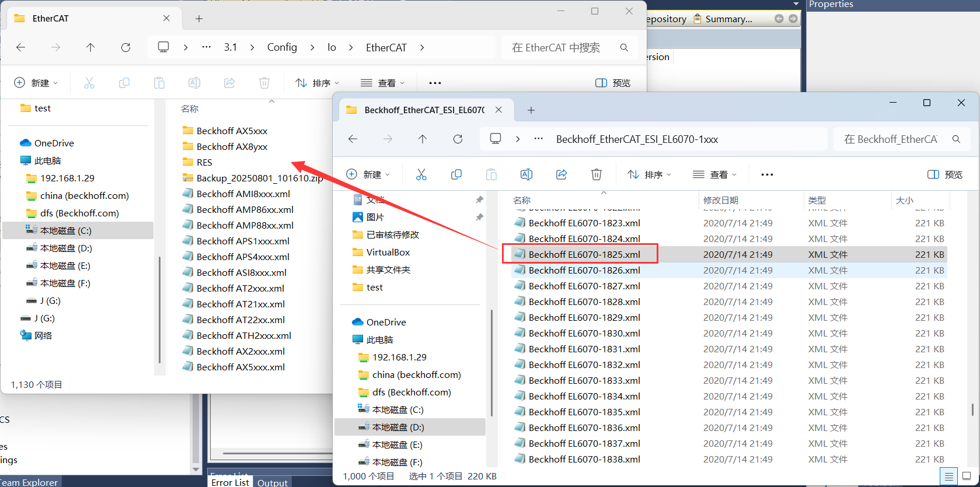The image size is (980, 487).
Task: Click search magnifier icon in Beckhoff_EtherCAT_ESI window
Action: [x=956, y=139]
